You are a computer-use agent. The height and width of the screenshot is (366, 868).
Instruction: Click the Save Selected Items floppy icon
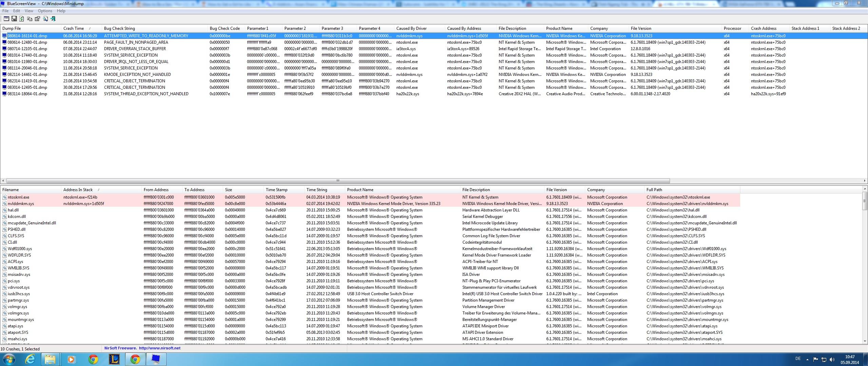14,19
